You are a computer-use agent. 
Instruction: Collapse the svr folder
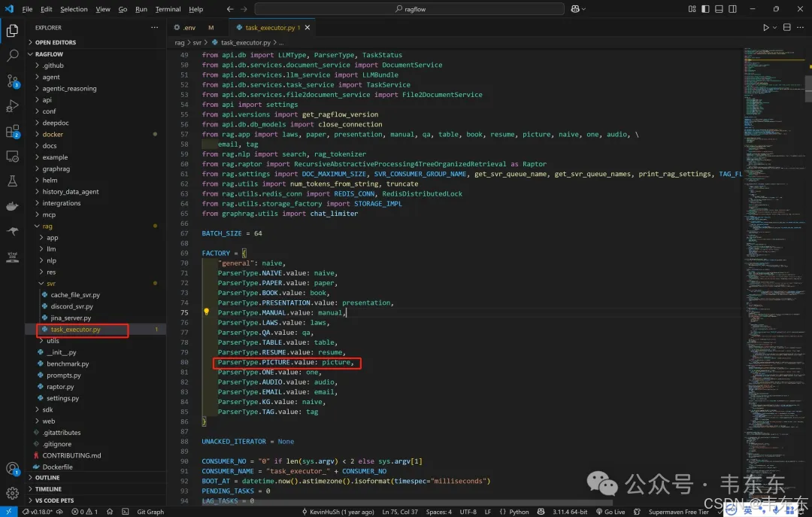(x=51, y=283)
